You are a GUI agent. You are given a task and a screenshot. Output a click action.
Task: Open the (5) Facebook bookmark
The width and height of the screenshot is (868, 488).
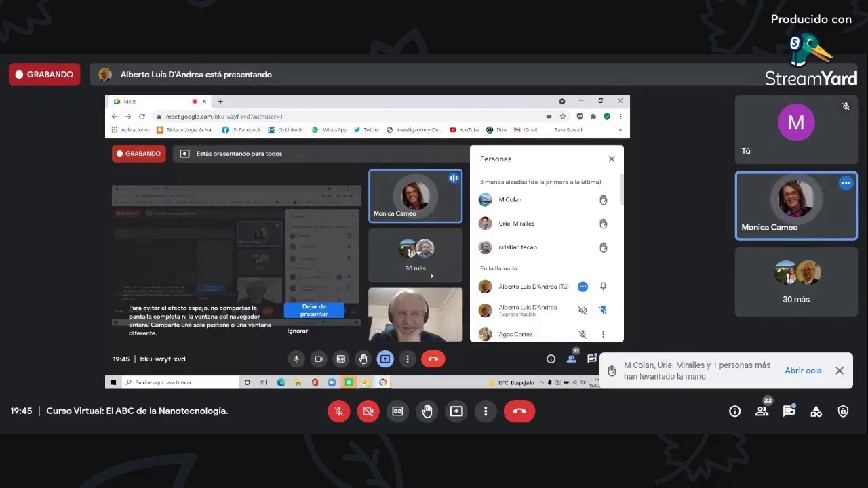pos(241,130)
